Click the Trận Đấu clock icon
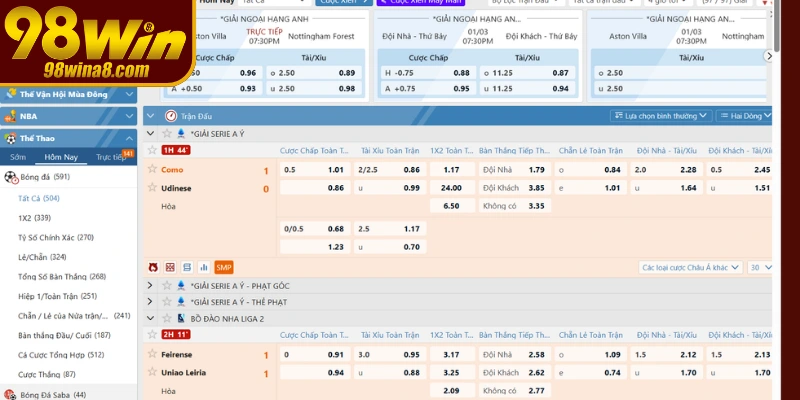This screenshot has height=400, width=800. pyautogui.click(x=171, y=116)
